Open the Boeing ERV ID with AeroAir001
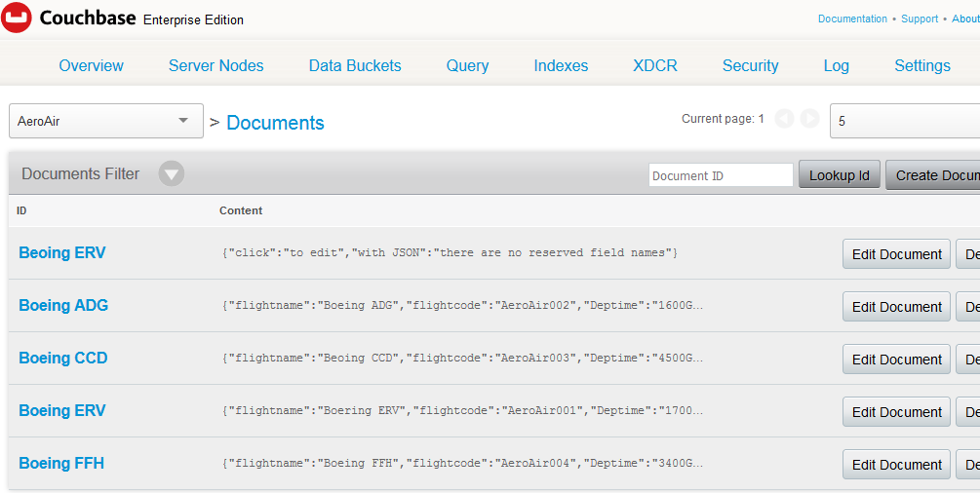The width and height of the screenshot is (980, 493). (61, 410)
